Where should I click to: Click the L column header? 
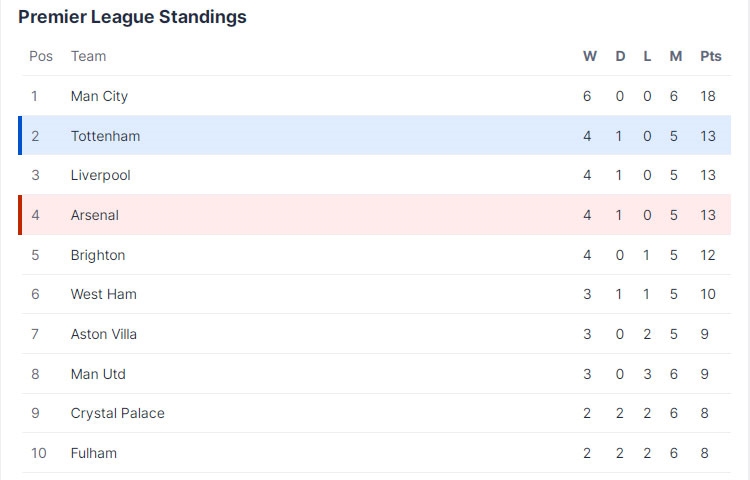click(647, 56)
